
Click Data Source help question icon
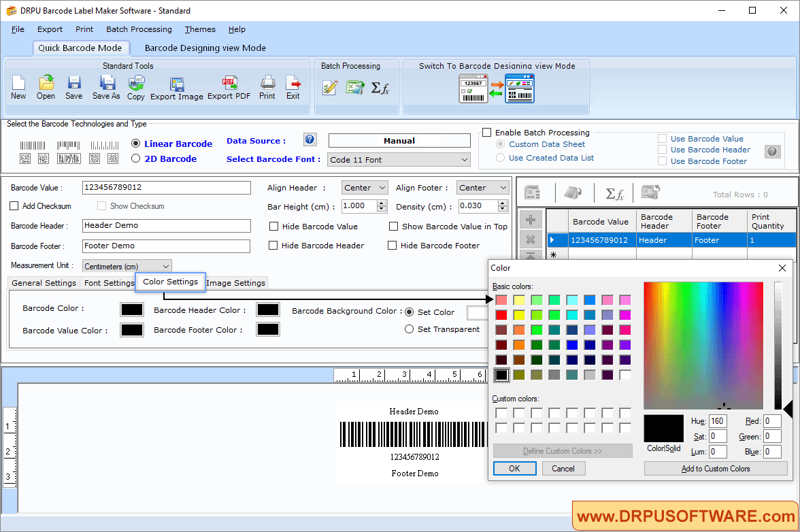(310, 139)
